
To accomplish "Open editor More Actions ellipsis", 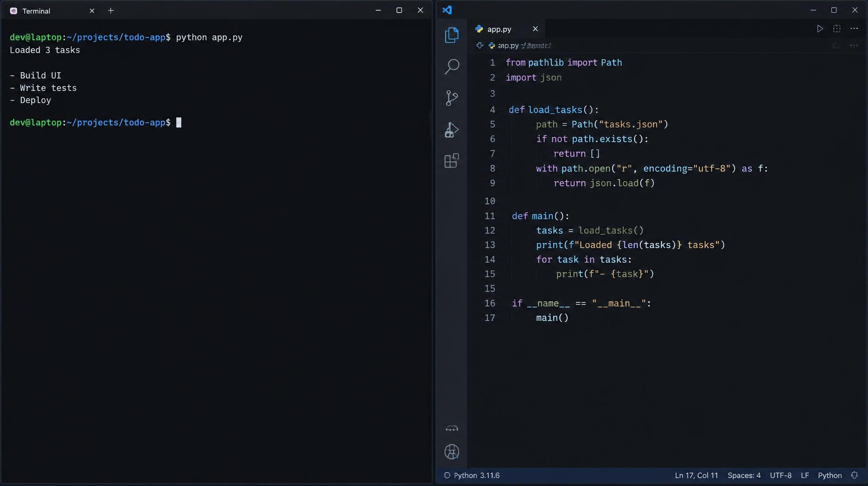I will tap(854, 28).
